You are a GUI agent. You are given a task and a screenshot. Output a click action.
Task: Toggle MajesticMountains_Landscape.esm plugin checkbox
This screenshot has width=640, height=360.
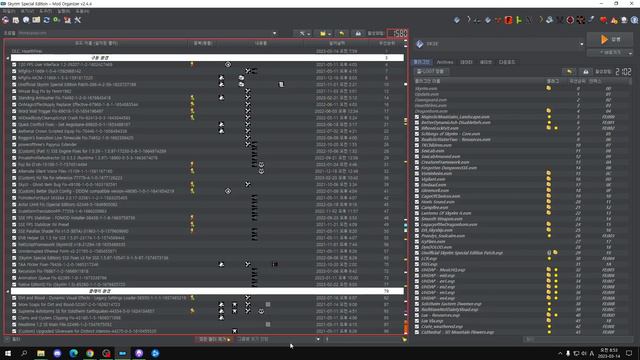point(417,117)
